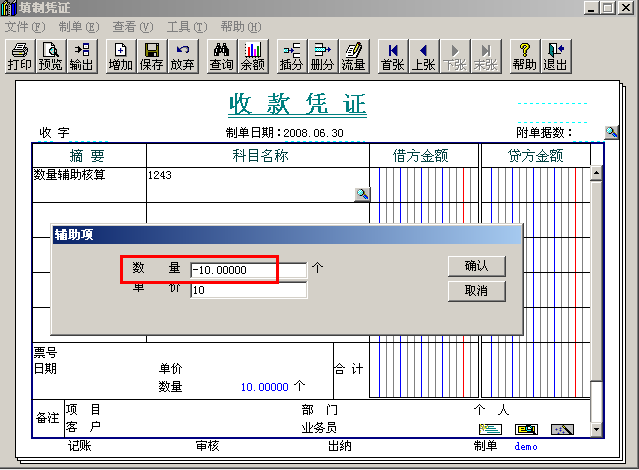Add a new voucher with 增加

[x=121, y=56]
